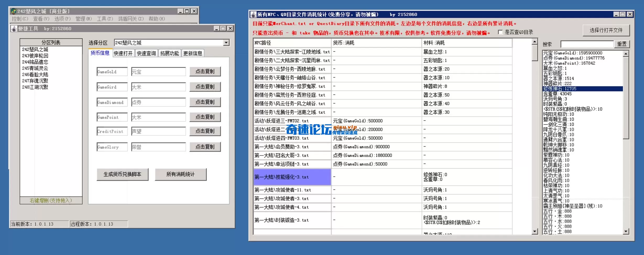
Task: Switch to the 快速打开 tab
Action: pos(123,53)
